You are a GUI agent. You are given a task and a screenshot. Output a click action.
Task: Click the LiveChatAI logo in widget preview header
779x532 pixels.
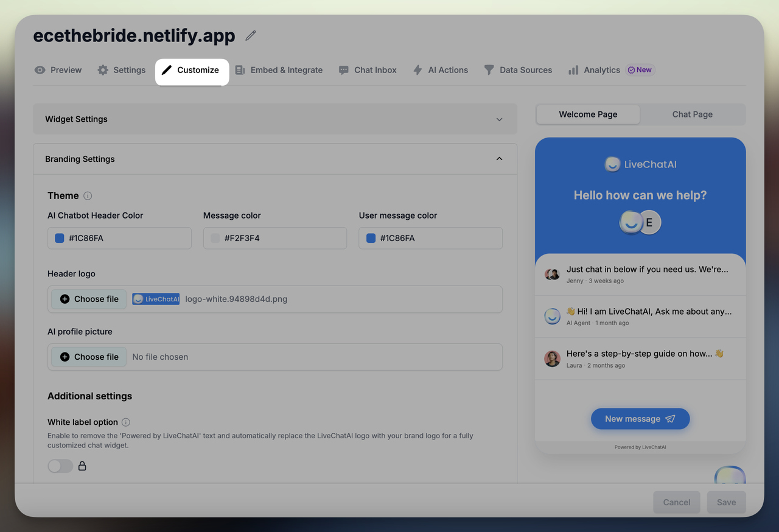pos(640,164)
